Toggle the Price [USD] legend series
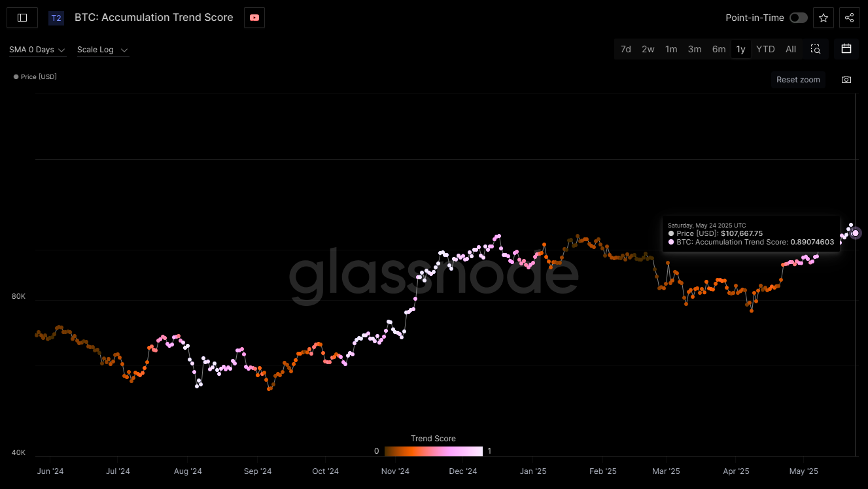Image resolution: width=868 pixels, height=489 pixels. (35, 77)
